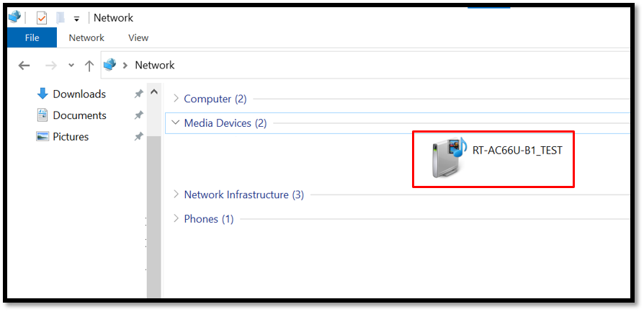Click the Network breadcrumb in address bar
Image resolution: width=644 pixels, height=312 pixels.
pyautogui.click(x=155, y=65)
